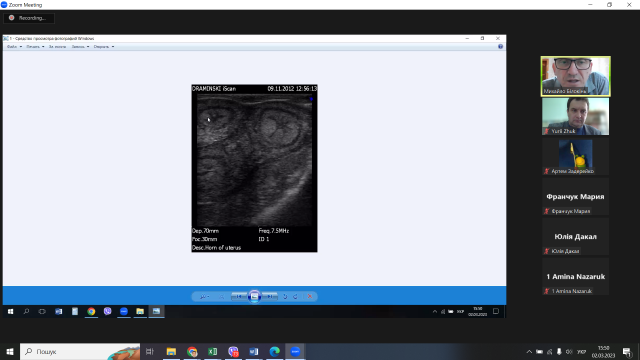
Task: Rotate image counterclockwise in Photo Viewer
Action: pos(285,297)
